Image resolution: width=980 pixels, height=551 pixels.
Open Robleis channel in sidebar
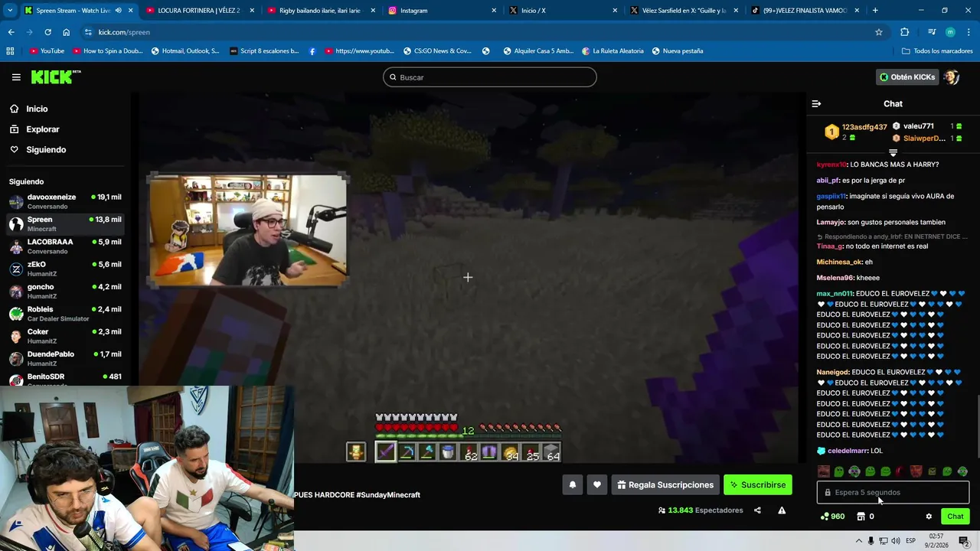(65, 314)
